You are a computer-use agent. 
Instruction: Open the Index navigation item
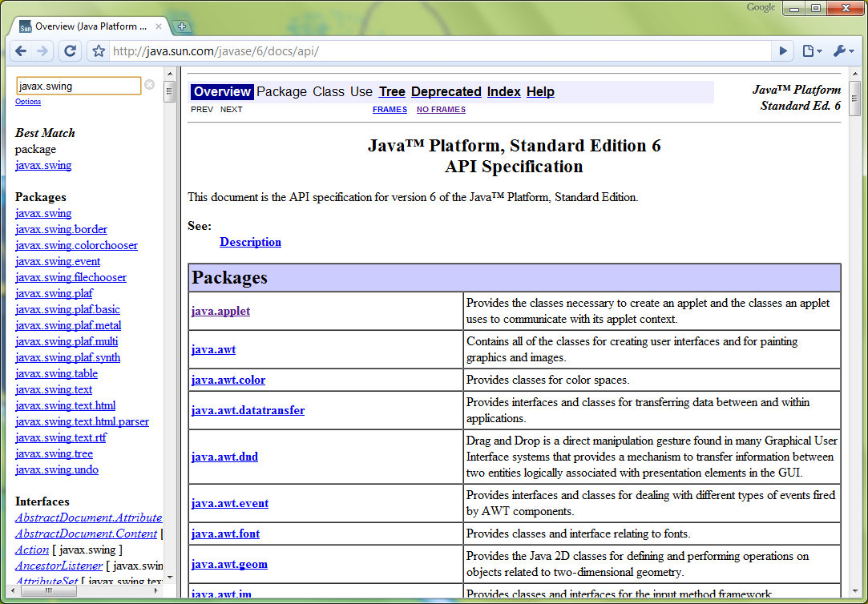pos(503,91)
